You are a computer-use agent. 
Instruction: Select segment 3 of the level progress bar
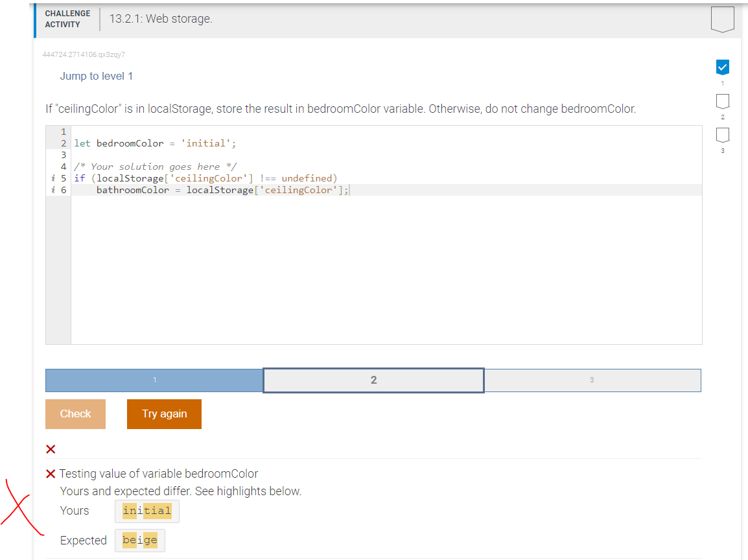coord(592,380)
